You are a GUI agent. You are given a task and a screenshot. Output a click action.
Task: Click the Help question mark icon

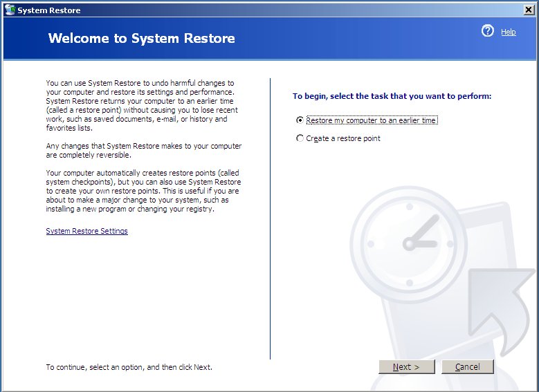[x=487, y=31]
